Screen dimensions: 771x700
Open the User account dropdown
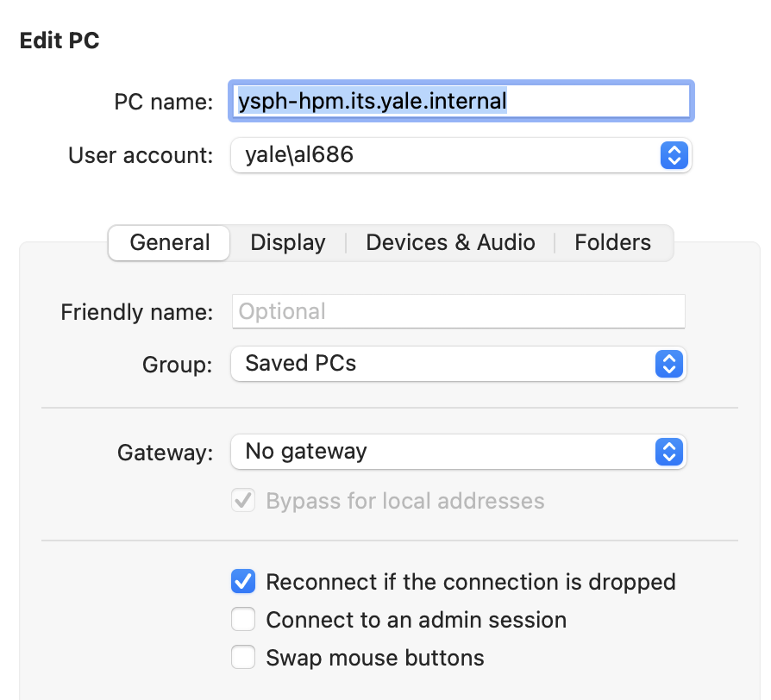[x=461, y=155]
